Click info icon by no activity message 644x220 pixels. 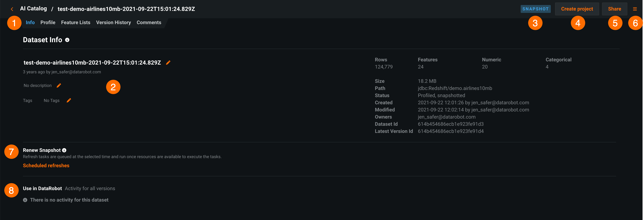pyautogui.click(x=25, y=200)
